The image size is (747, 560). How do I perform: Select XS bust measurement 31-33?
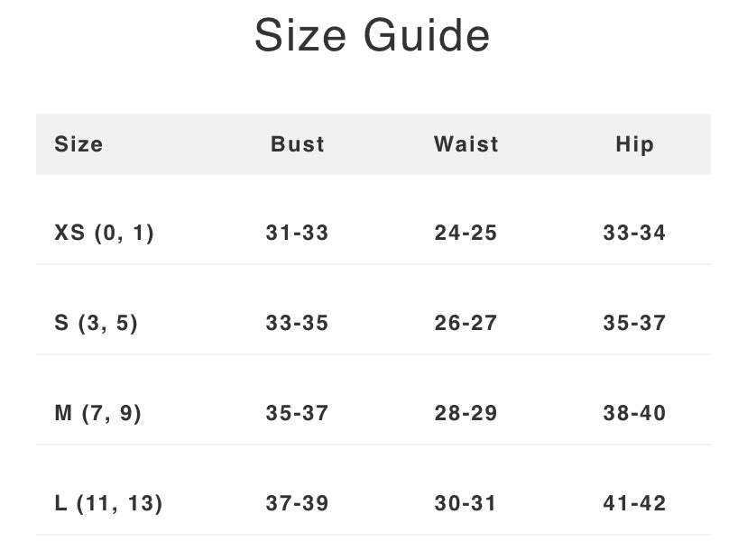(x=298, y=233)
